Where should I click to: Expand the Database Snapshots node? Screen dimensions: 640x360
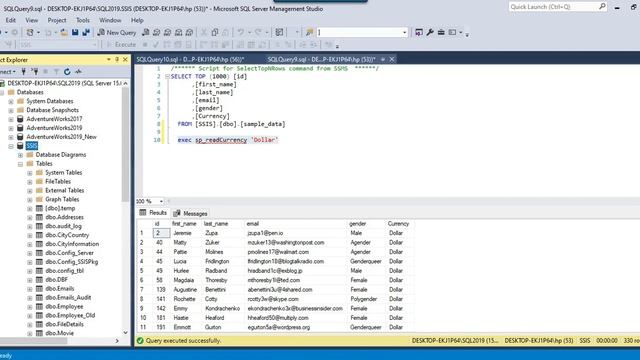click(11, 110)
